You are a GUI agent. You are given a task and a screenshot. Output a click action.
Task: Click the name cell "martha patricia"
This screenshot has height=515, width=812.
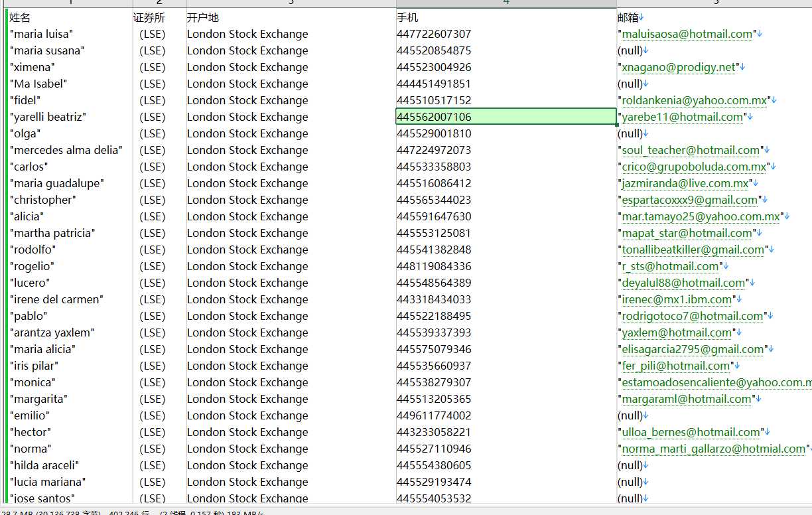(x=52, y=233)
